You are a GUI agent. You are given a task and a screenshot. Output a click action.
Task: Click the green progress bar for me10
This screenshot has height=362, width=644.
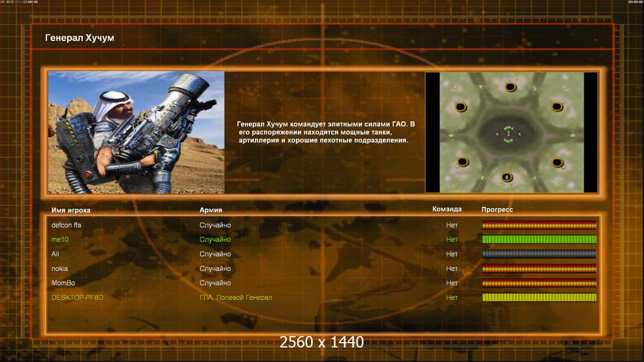coord(539,240)
